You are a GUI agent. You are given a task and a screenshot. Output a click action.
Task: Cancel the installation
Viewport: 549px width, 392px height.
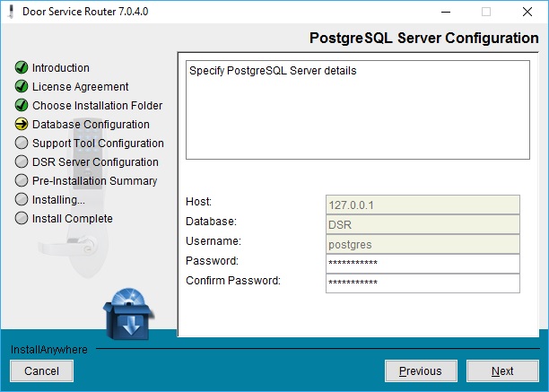coord(41,371)
